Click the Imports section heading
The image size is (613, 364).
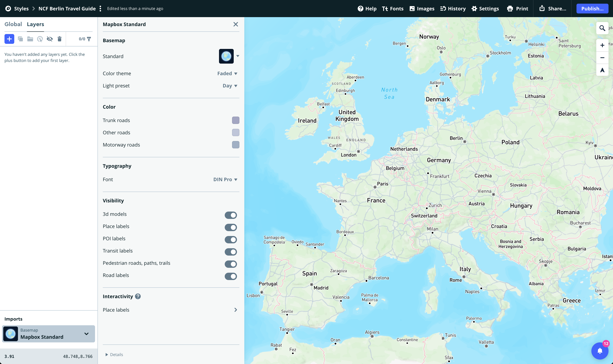point(13,319)
